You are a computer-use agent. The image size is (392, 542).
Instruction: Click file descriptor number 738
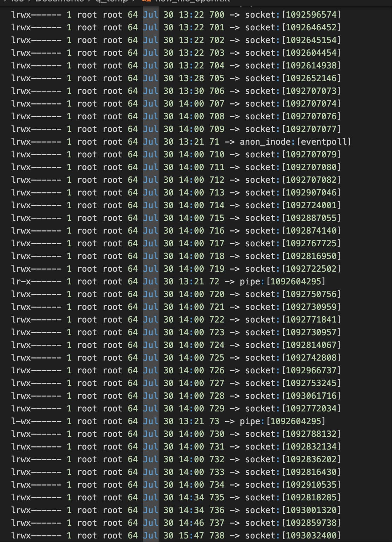point(217,536)
